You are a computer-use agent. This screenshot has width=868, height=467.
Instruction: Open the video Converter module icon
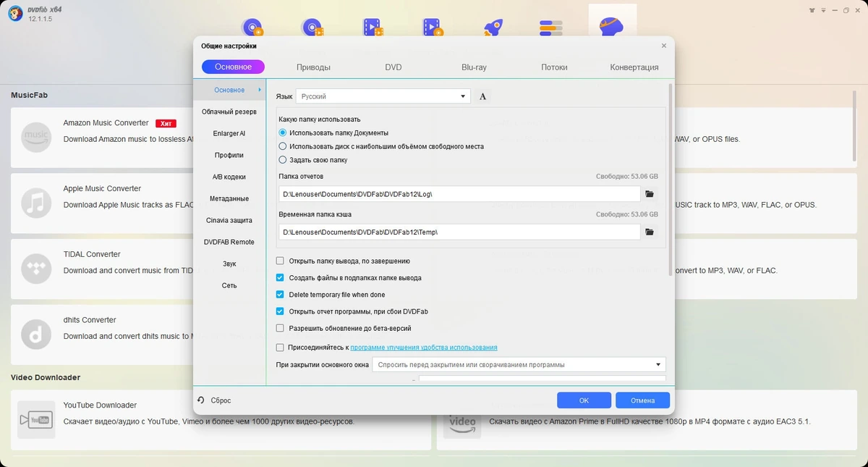(373, 28)
